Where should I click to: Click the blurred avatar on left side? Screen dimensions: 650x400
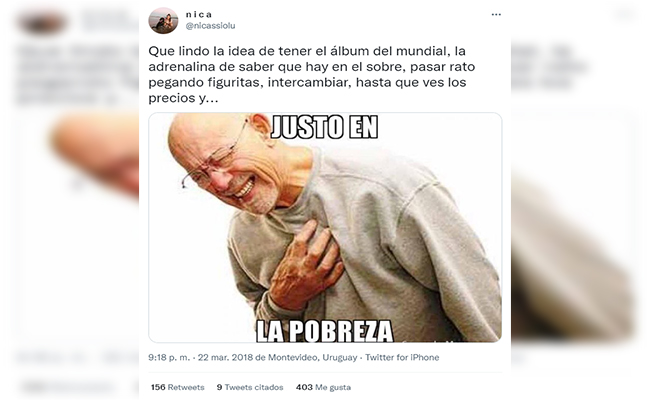coord(42,22)
